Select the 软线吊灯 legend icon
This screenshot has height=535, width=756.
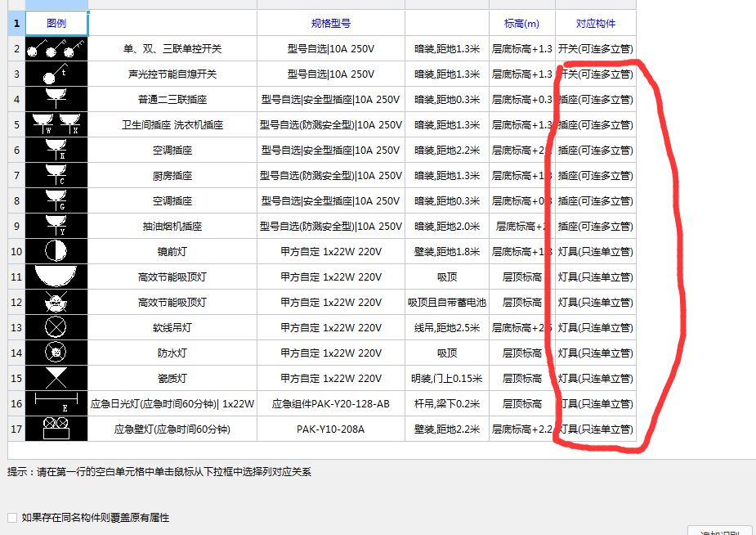coord(55,327)
